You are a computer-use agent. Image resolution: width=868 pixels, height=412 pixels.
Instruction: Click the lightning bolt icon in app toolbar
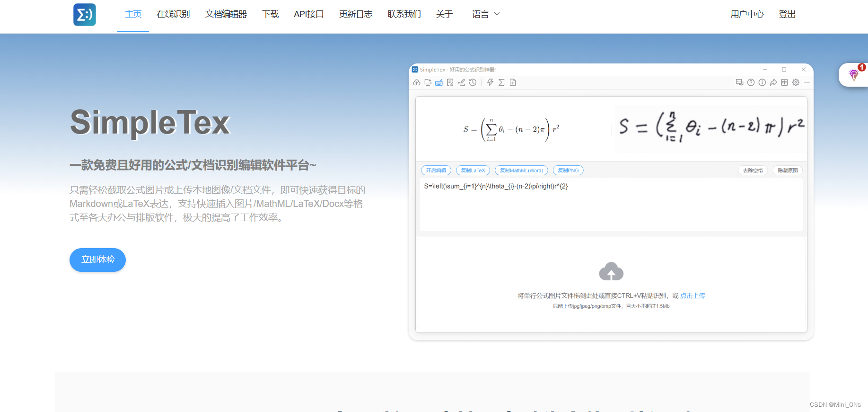click(x=491, y=82)
